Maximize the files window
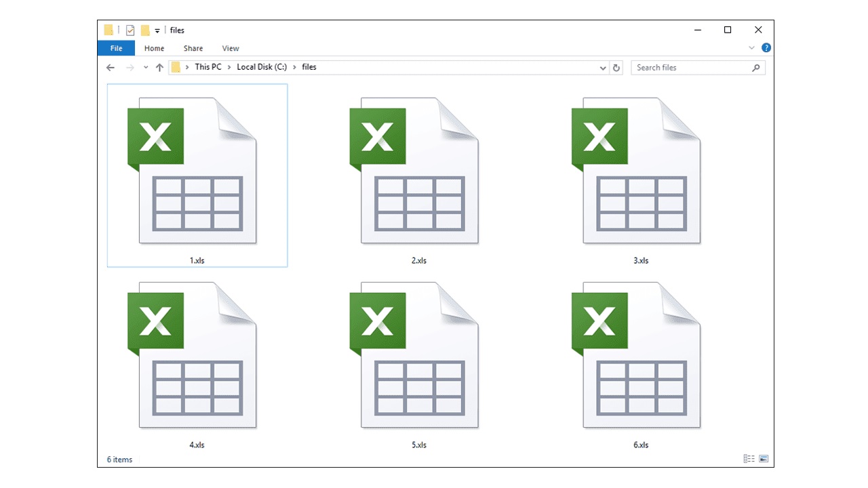 (x=728, y=30)
